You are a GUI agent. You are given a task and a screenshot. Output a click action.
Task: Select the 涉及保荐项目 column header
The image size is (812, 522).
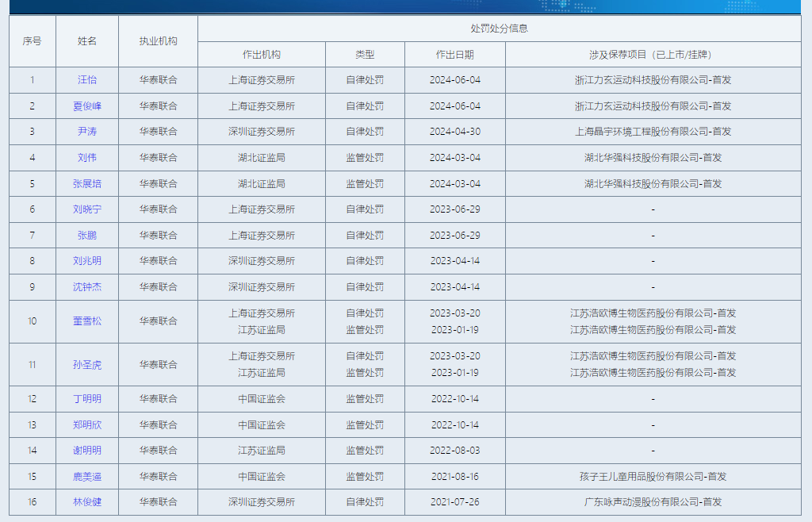tap(653, 55)
